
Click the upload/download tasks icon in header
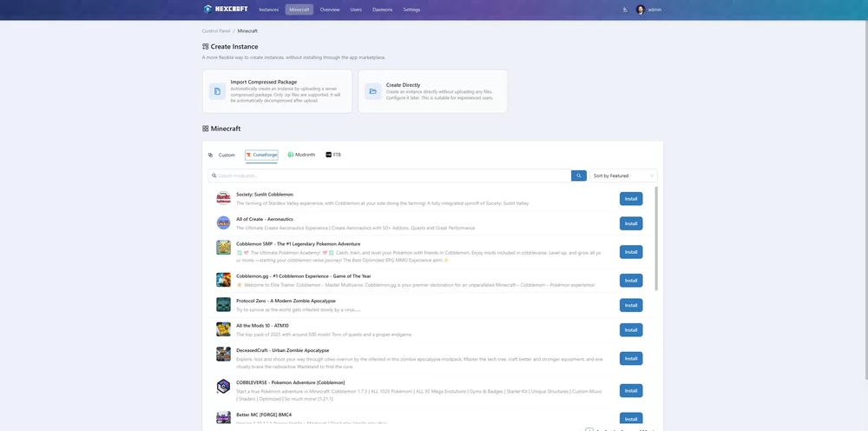click(x=625, y=10)
